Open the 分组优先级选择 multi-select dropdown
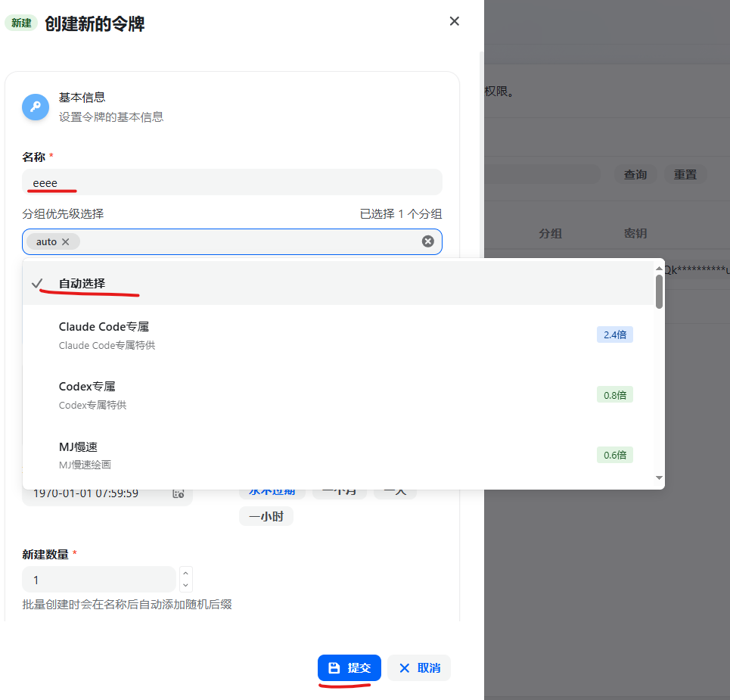Viewport: 730px width, 700px height. pyautogui.click(x=227, y=241)
